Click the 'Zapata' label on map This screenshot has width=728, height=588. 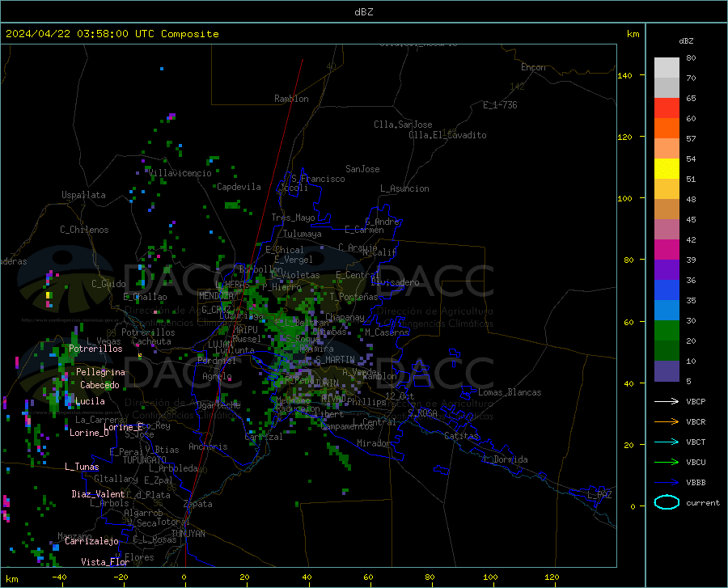click(198, 504)
